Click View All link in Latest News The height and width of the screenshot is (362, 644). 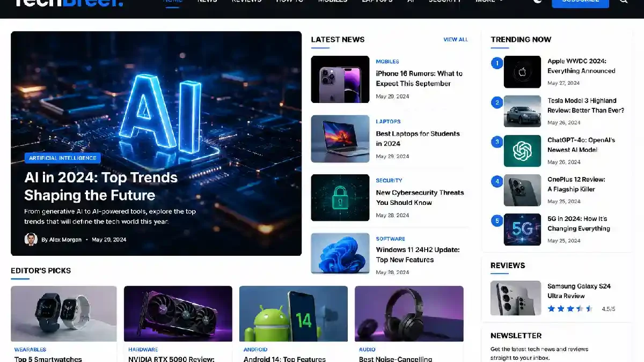(456, 40)
